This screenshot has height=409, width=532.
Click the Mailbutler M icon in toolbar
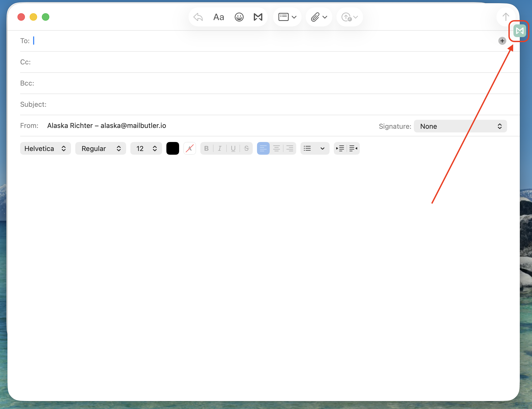tap(258, 17)
